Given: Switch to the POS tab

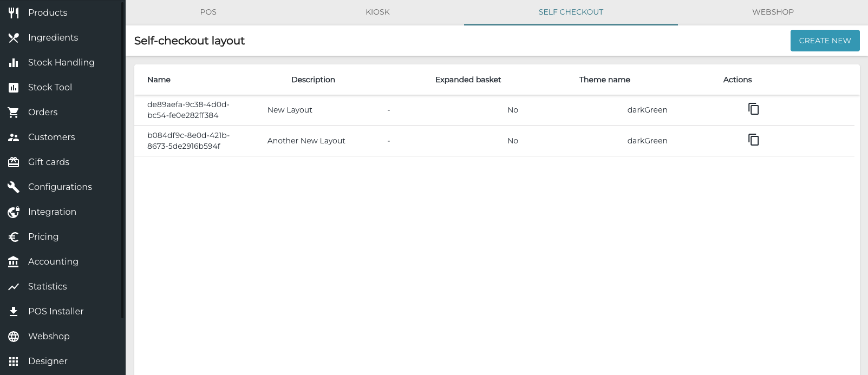Looking at the screenshot, I should tap(208, 12).
